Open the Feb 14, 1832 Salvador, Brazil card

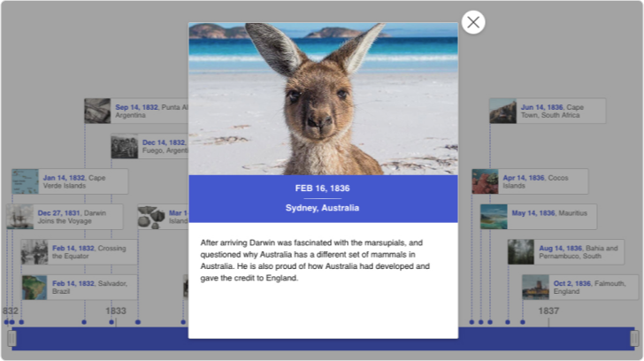80,288
